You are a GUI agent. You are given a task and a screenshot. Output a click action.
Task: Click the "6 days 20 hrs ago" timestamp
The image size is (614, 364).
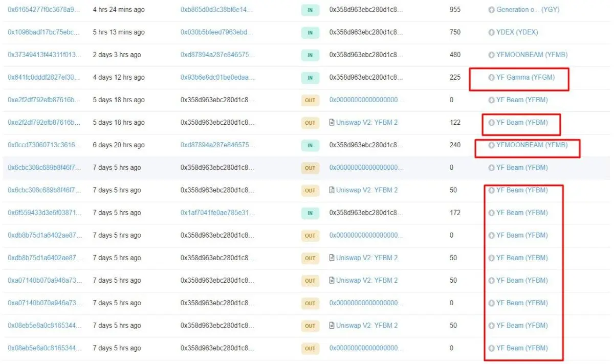tap(119, 145)
